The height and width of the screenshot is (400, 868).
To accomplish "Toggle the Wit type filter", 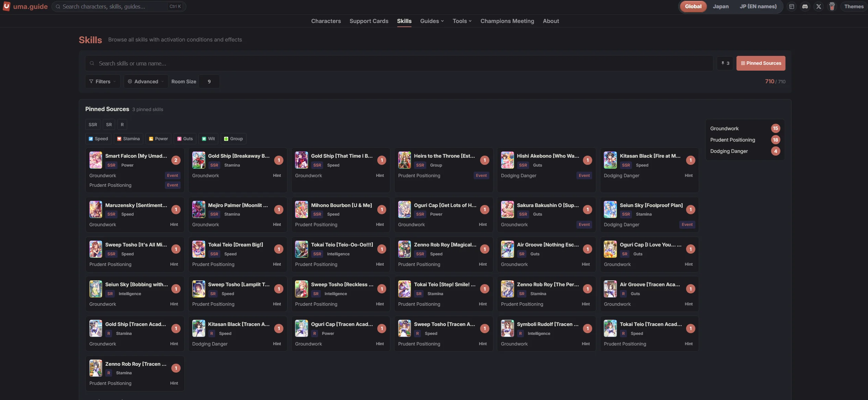I will [208, 139].
